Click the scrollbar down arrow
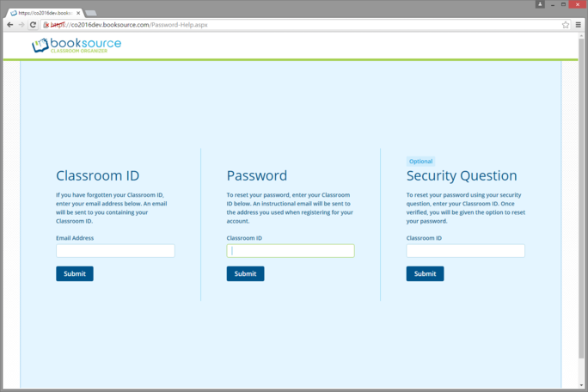 [582, 385]
